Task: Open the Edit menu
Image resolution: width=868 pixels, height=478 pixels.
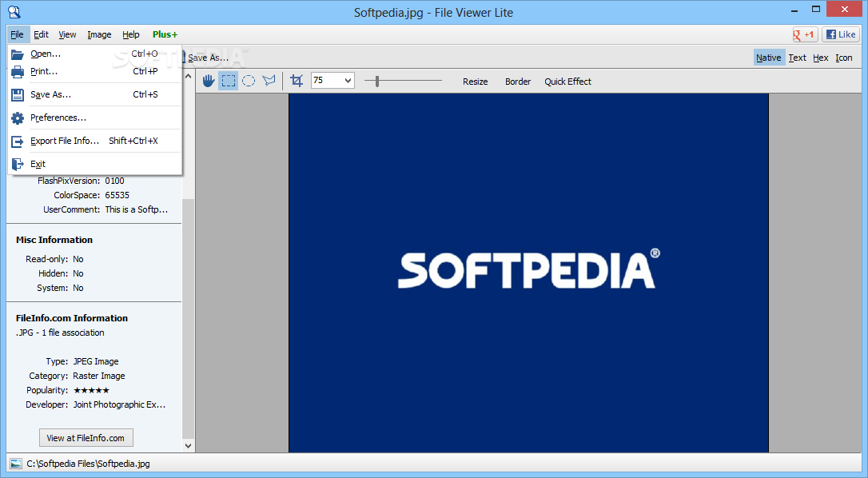Action: (x=41, y=34)
